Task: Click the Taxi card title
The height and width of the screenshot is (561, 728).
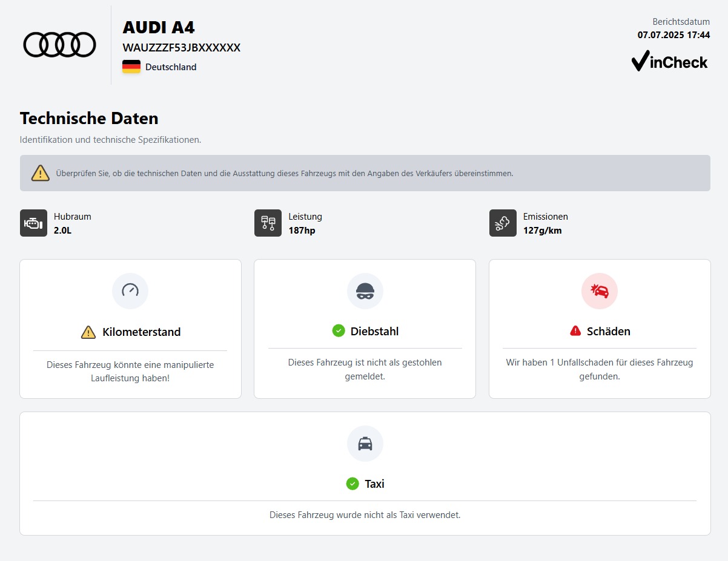Action: click(374, 484)
